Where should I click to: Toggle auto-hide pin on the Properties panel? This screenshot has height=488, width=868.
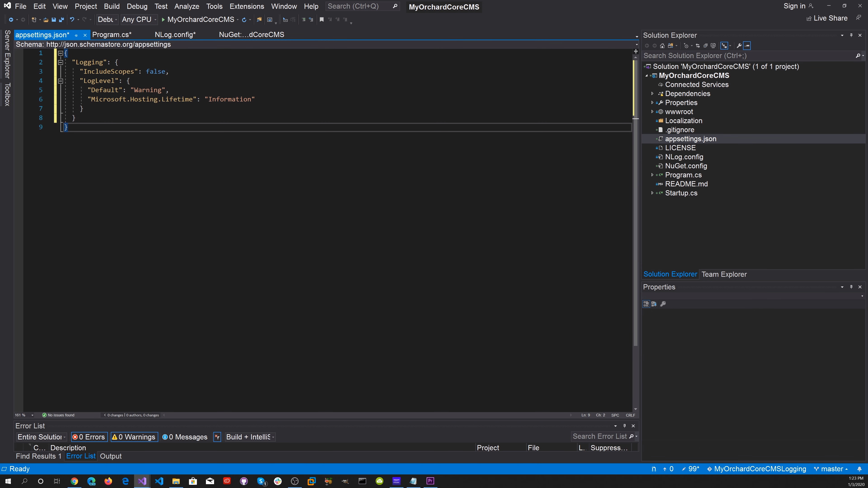(851, 287)
